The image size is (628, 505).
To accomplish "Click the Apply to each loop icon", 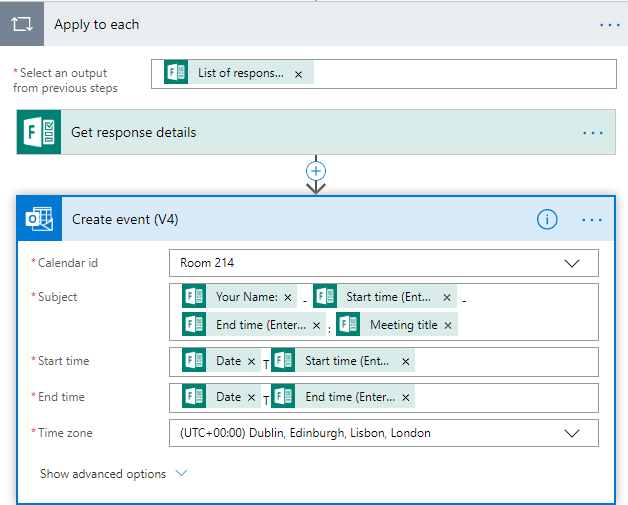I will (x=22, y=24).
